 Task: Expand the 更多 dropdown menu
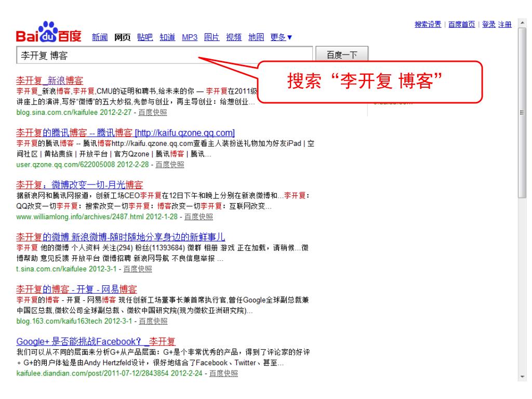(x=281, y=37)
